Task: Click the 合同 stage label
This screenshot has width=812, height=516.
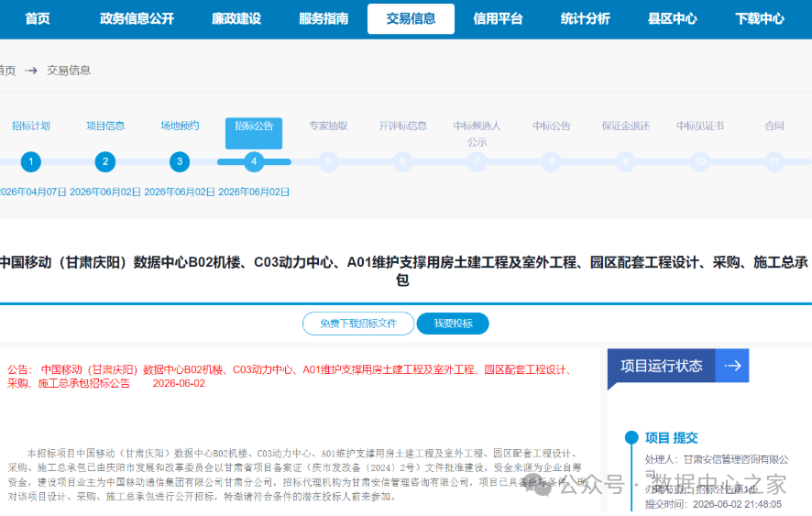Action: pyautogui.click(x=774, y=126)
